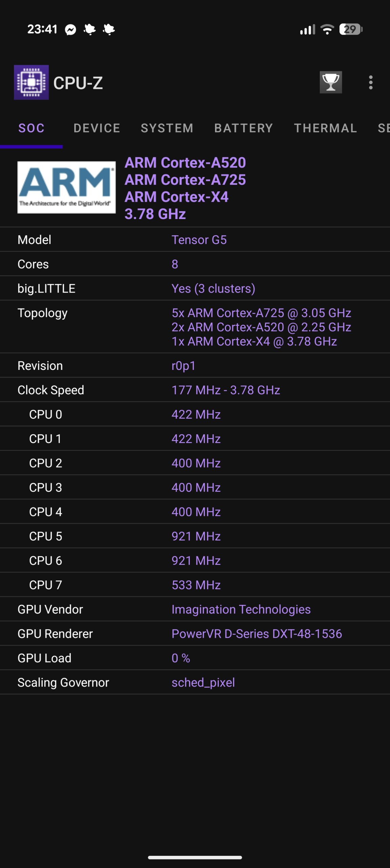Tap the battery indicator showing 29
This screenshot has width=390, height=868.
(x=350, y=30)
